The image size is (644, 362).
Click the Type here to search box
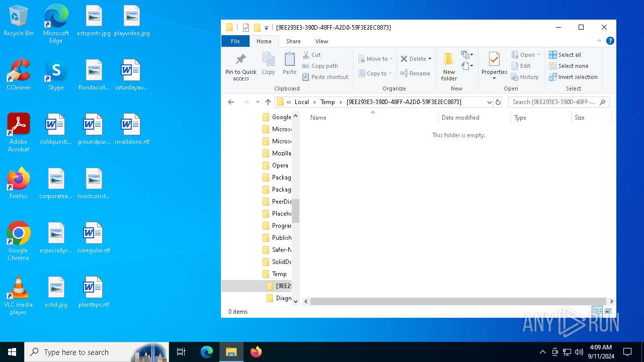(96, 352)
